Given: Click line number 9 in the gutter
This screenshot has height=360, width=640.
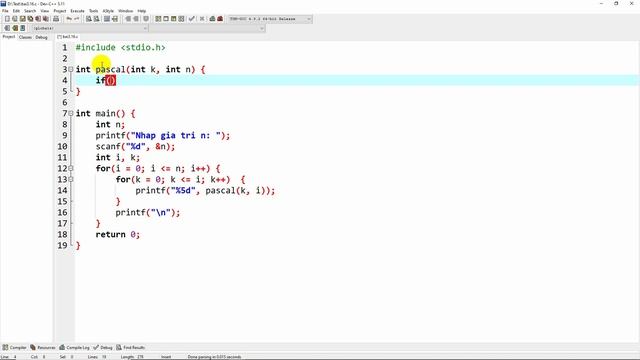Looking at the screenshot, I should [x=64, y=136].
